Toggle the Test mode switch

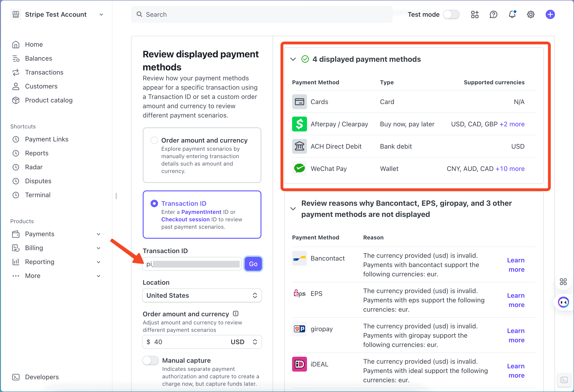click(x=451, y=14)
